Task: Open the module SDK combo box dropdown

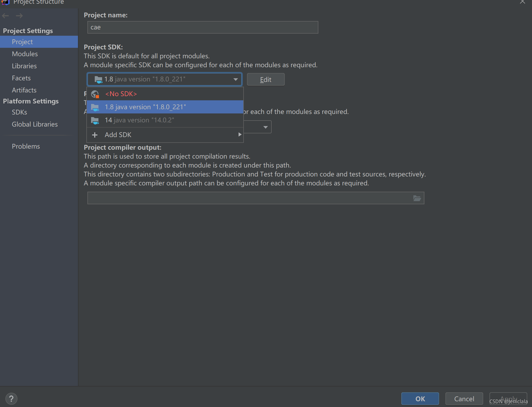Action: (x=265, y=127)
